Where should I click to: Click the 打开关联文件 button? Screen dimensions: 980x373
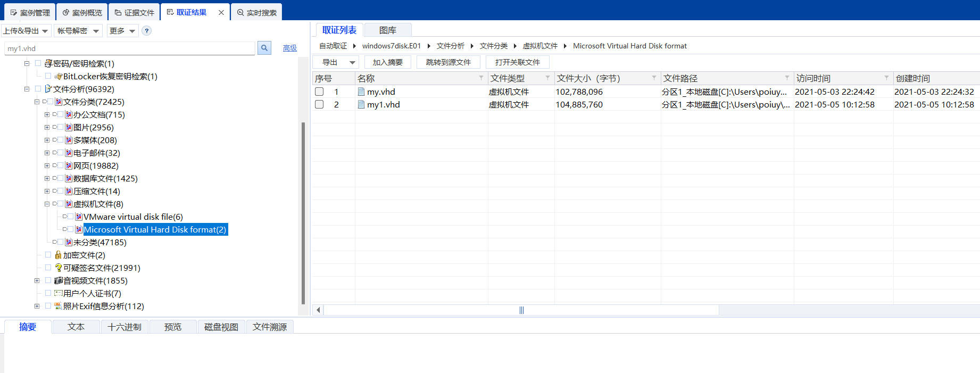tap(517, 62)
